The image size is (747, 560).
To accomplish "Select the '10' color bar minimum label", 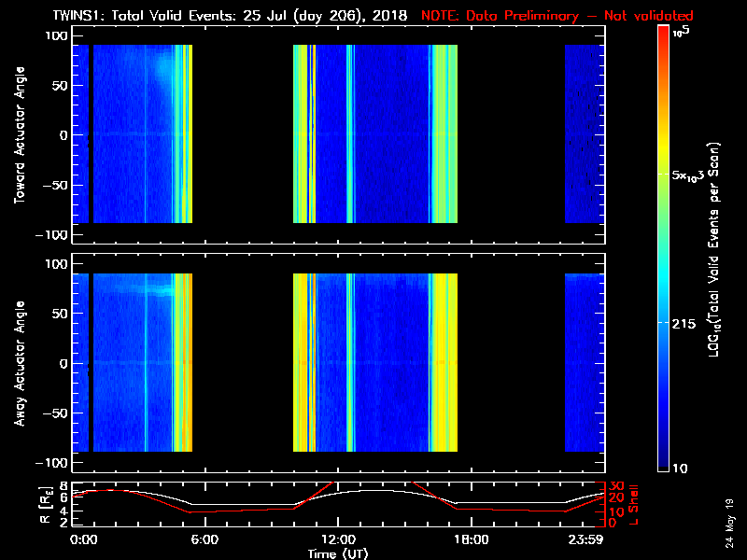I will 680,469.
